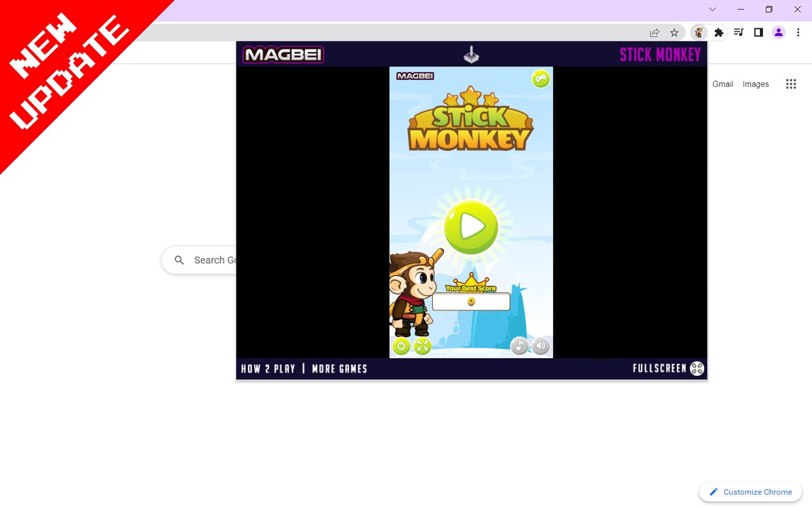This screenshot has height=508, width=812.
Task: Restore down the Chrome window
Action: 769,10
